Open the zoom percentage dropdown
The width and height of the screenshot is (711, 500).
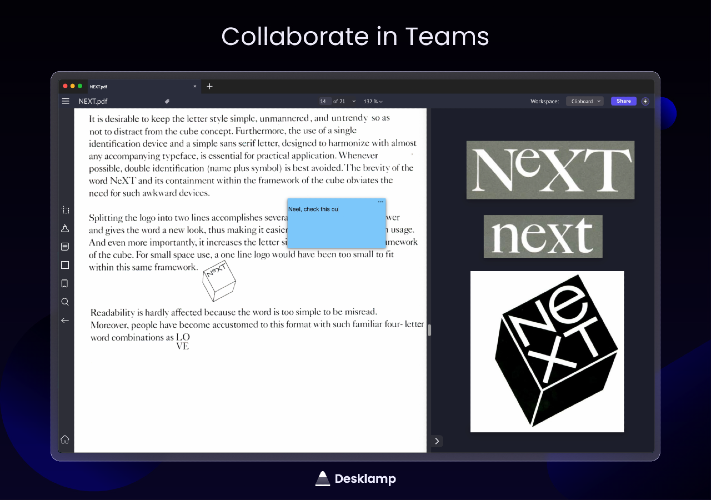pyautogui.click(x=373, y=101)
